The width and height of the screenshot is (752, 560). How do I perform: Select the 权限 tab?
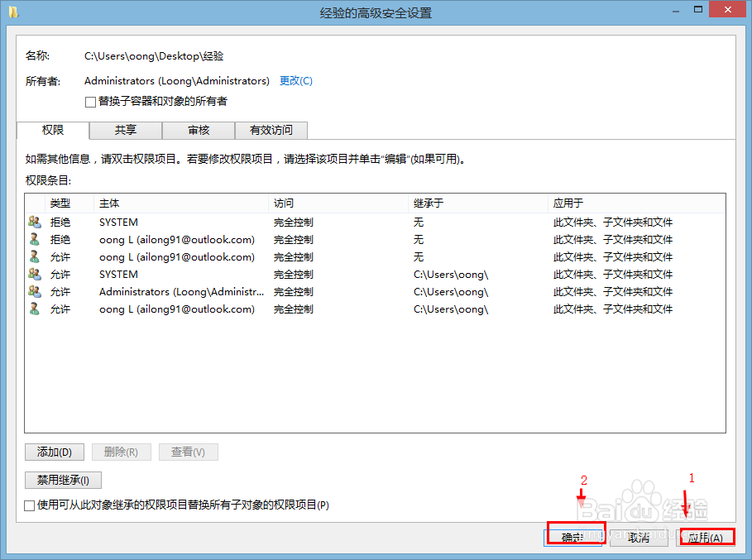click(x=53, y=130)
